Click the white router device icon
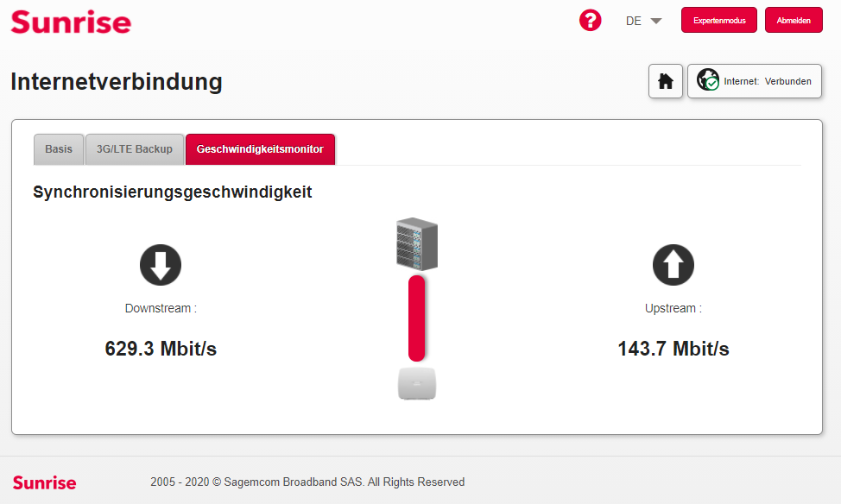The width and height of the screenshot is (841, 504). tap(417, 383)
